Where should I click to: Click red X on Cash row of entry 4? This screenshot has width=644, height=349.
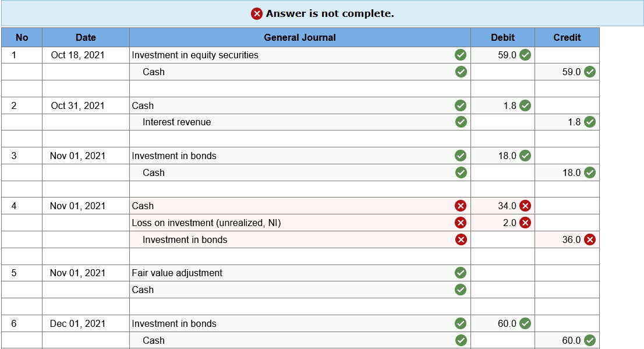point(461,206)
